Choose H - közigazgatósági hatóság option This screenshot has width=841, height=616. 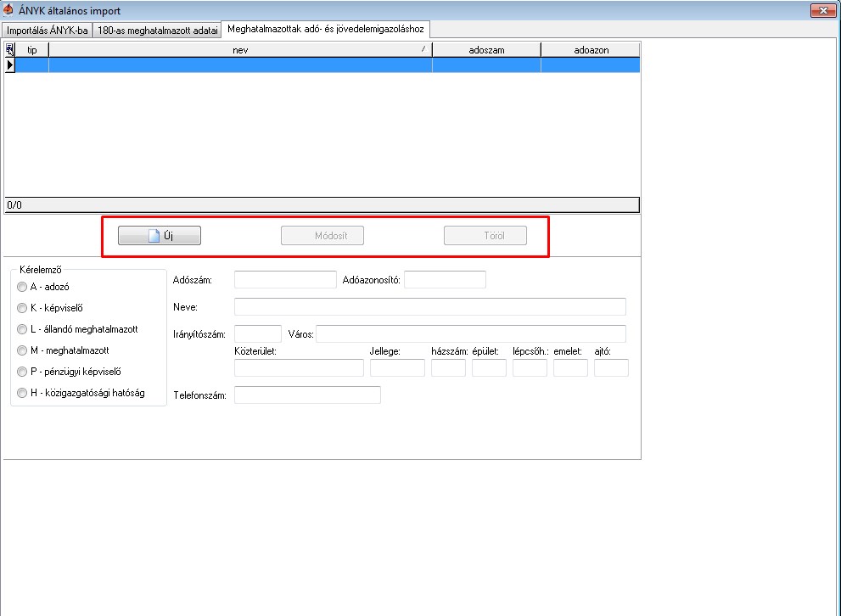coord(22,393)
